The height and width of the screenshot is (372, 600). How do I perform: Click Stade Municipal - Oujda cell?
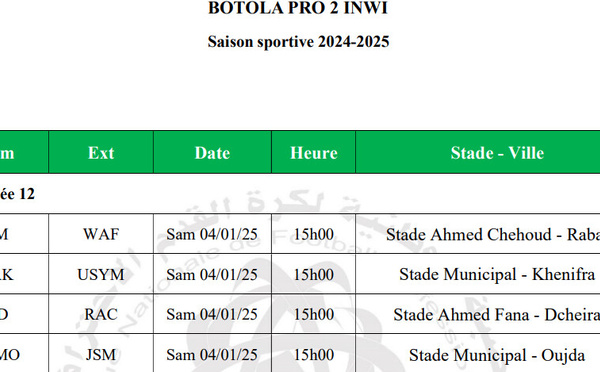point(497,354)
